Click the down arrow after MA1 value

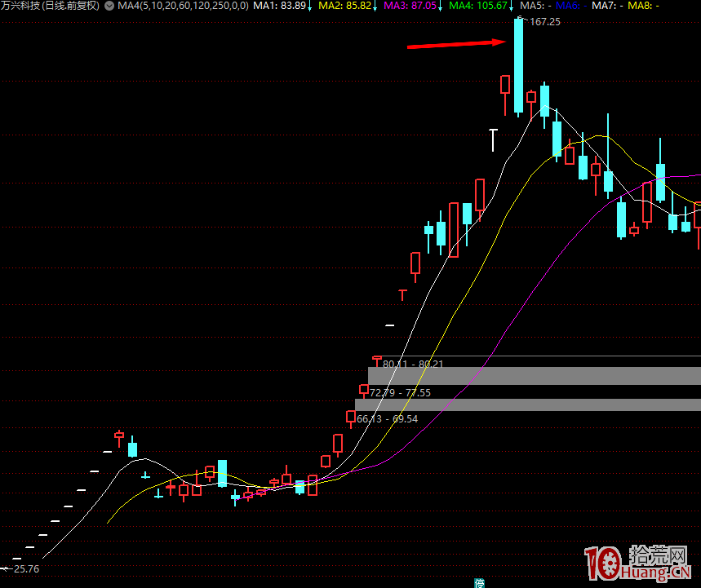tap(310, 7)
